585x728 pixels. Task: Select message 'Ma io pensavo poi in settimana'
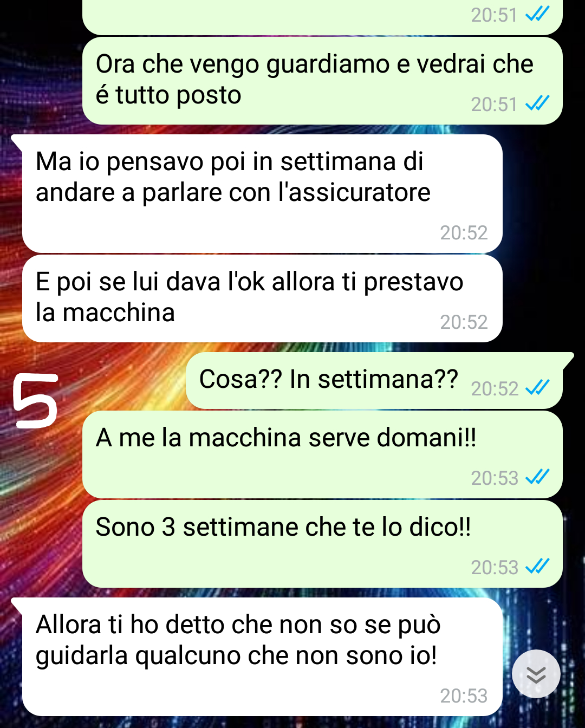point(262,193)
